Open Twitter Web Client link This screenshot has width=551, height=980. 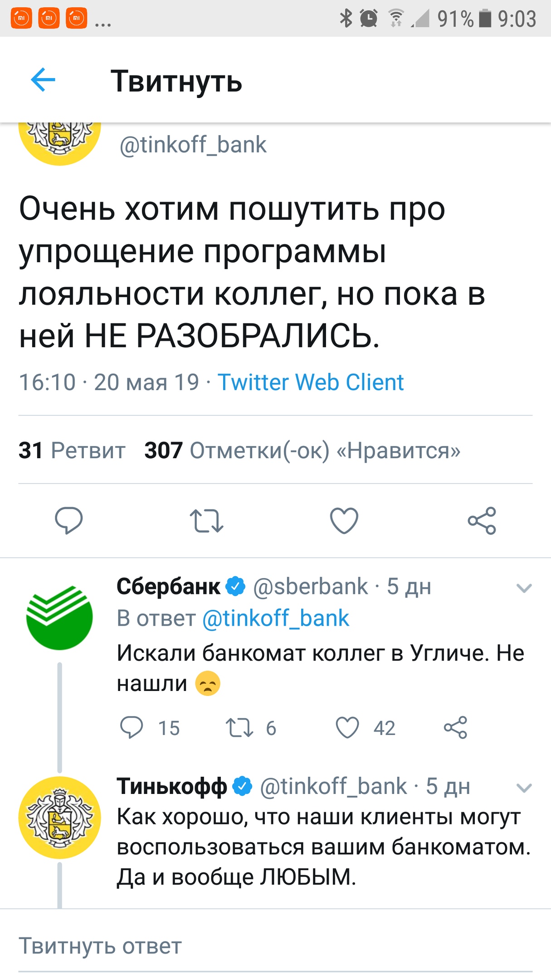click(x=311, y=382)
